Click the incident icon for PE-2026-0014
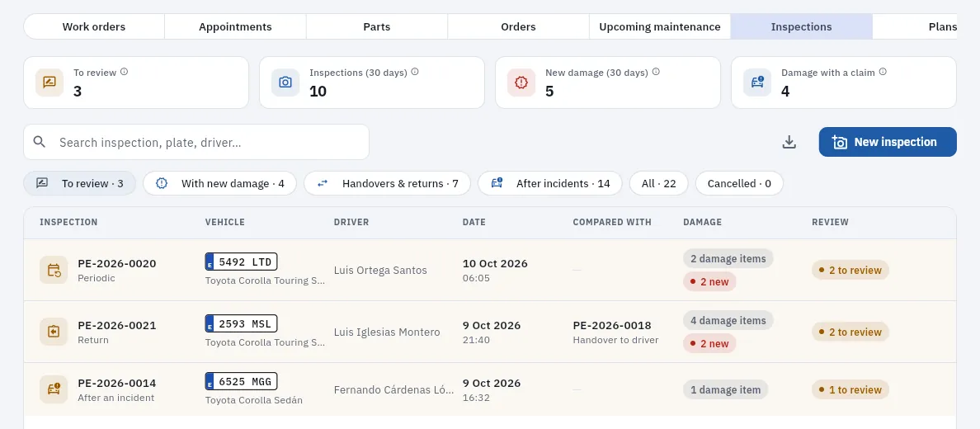Viewport: 980px width, 429px height. coord(54,389)
